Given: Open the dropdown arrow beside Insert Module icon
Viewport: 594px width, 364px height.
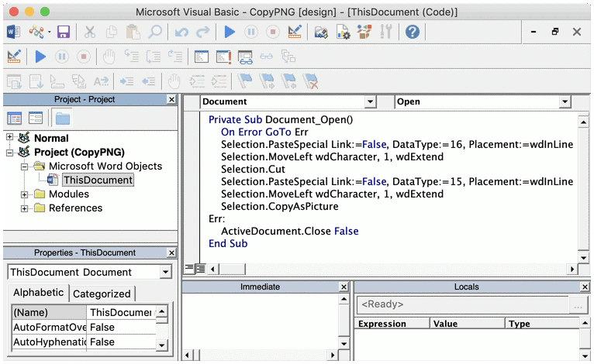Looking at the screenshot, I should (x=50, y=33).
